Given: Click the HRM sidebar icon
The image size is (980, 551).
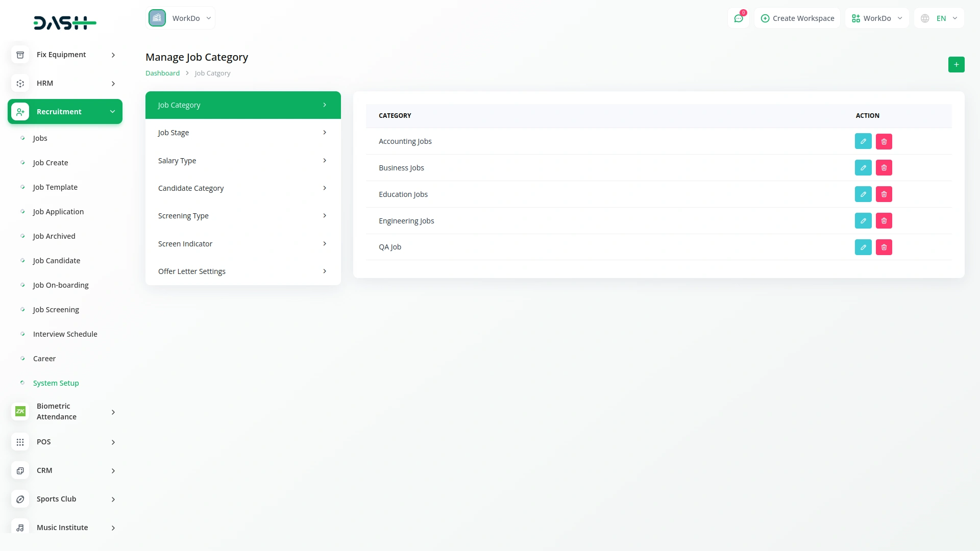Looking at the screenshot, I should tap(20, 83).
